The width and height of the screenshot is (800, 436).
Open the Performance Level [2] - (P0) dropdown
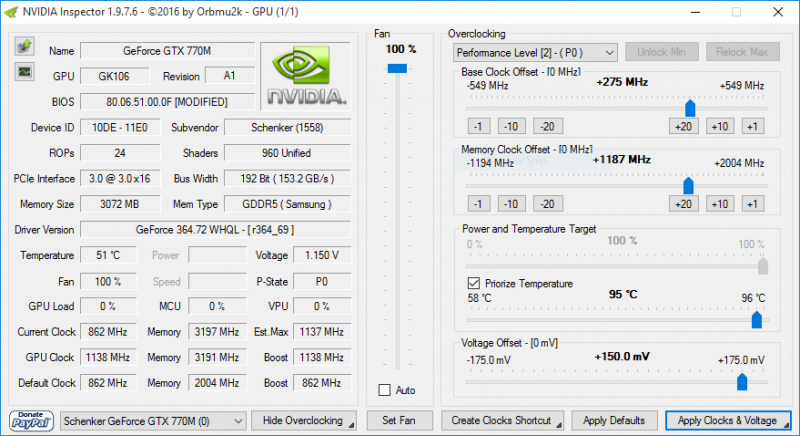[535, 53]
